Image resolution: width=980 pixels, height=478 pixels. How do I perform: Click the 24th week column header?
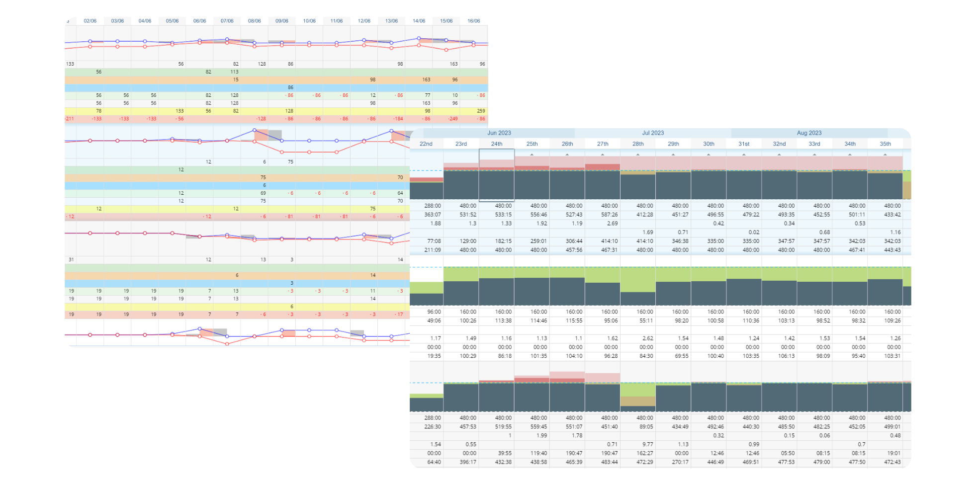tap(496, 144)
